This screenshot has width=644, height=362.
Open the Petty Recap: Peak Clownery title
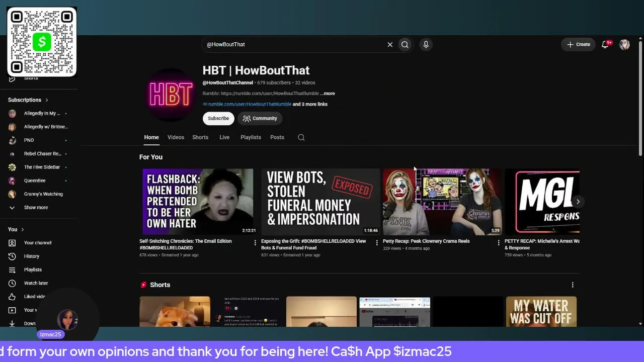coord(426,241)
